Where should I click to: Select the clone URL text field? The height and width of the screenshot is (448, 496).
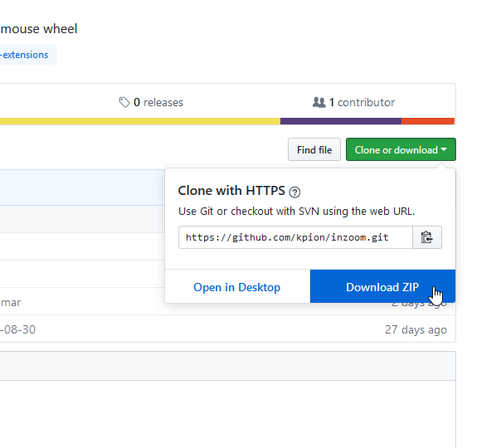[x=295, y=237]
